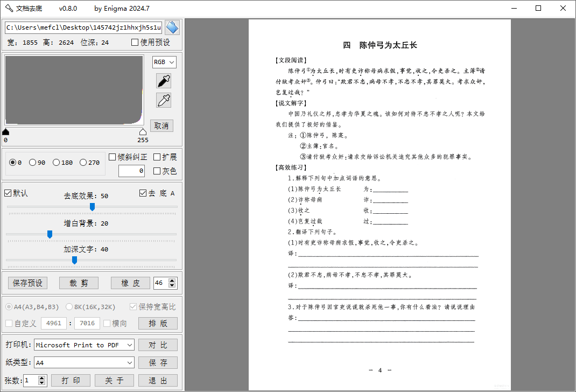Click the 去底效果 effect slider handle
This screenshot has width=576, height=392.
[92, 207]
